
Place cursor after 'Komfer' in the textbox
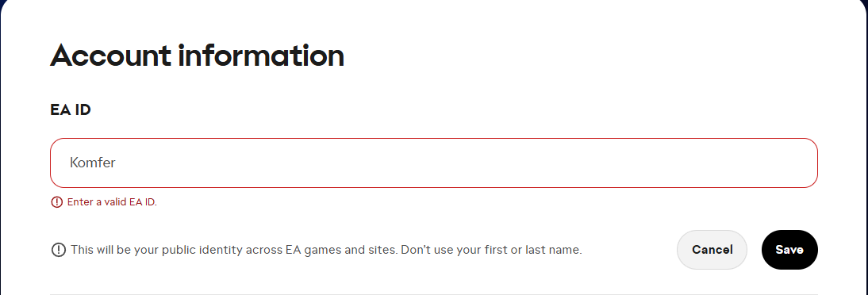[117, 163]
